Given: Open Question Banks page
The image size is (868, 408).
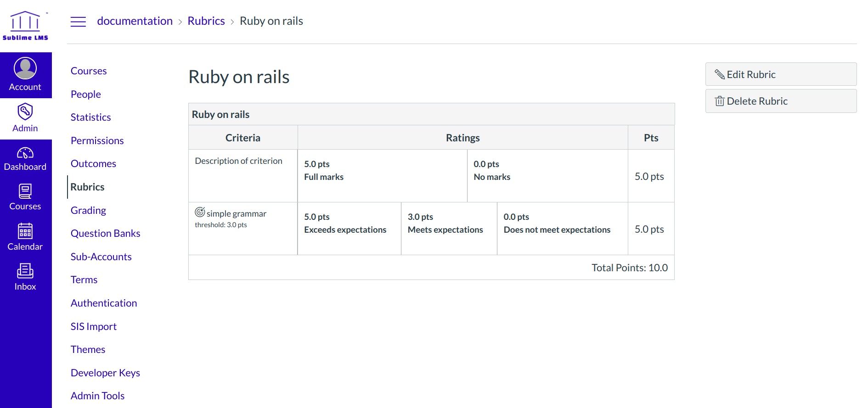Looking at the screenshot, I should (x=106, y=233).
